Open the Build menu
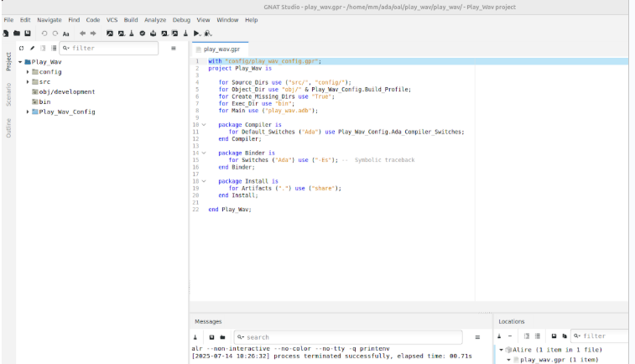Viewport: 635px width, 364px height. pos(131,20)
